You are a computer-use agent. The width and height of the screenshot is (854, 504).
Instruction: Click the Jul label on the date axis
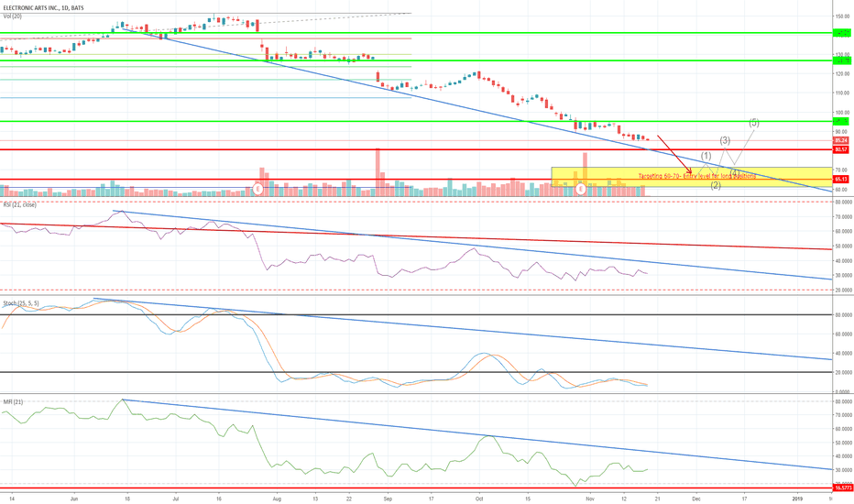[175, 498]
